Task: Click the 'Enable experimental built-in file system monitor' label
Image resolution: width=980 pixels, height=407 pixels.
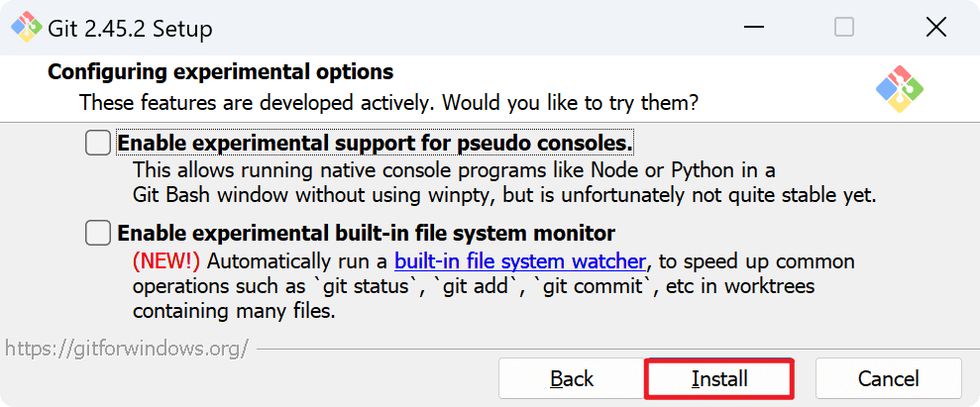Action: coord(366,234)
